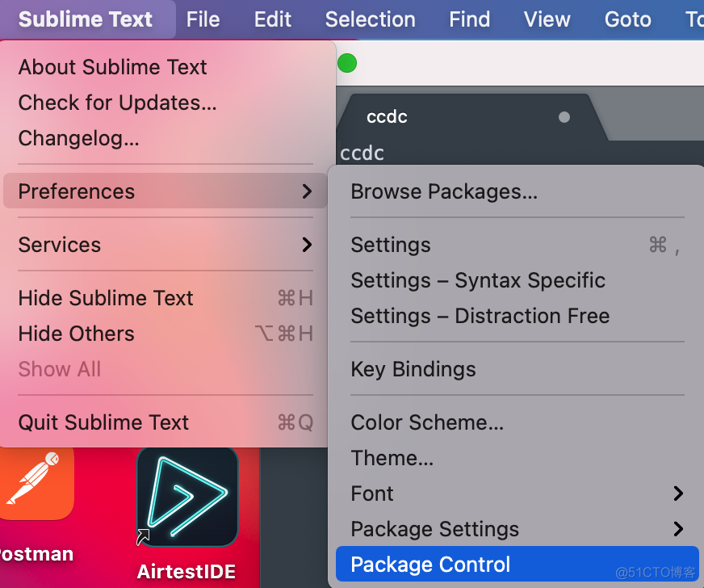Image resolution: width=704 pixels, height=588 pixels.
Task: Open the Selection menu in menu bar
Action: (370, 19)
